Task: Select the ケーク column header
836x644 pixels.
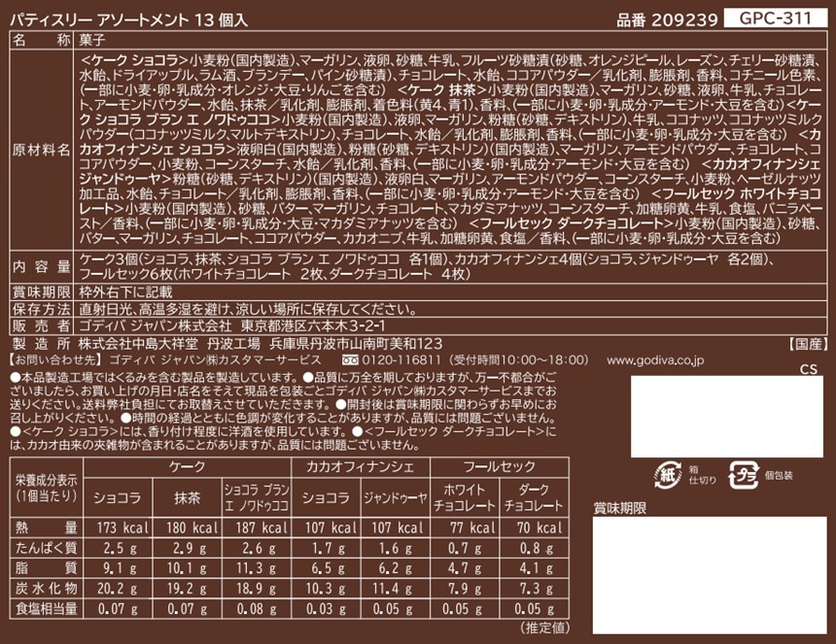Action: point(187,467)
